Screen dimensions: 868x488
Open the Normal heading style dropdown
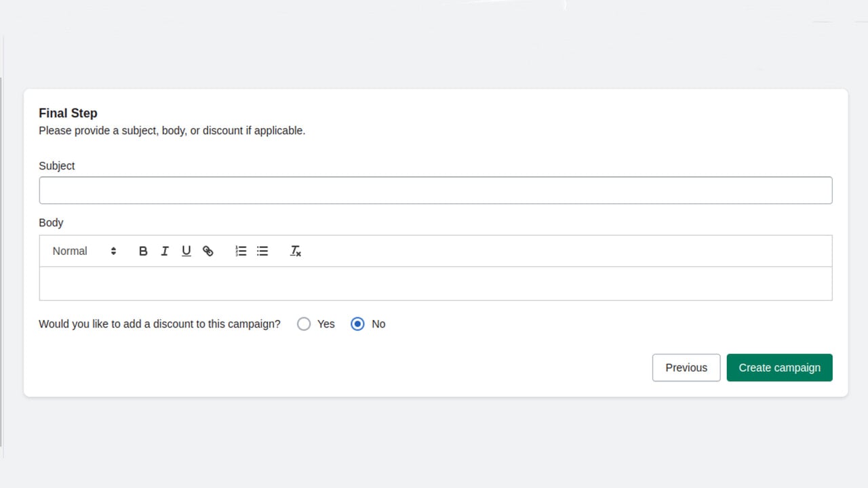click(85, 251)
